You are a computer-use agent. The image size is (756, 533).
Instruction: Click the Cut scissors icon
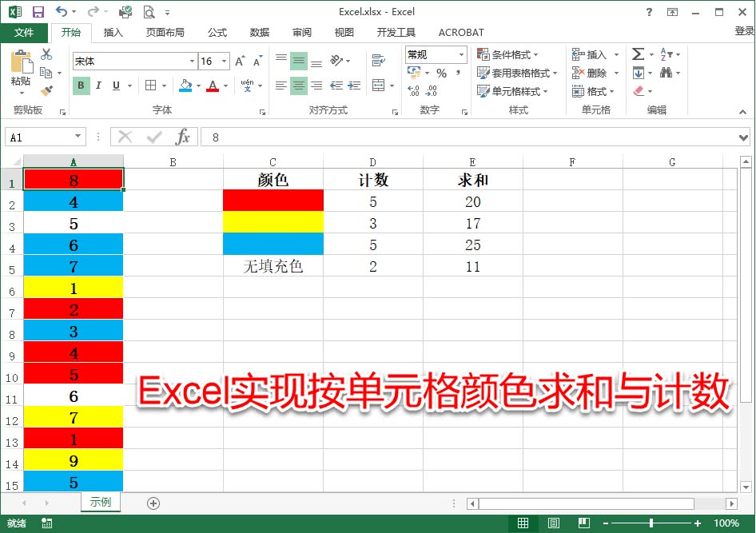coord(46,54)
